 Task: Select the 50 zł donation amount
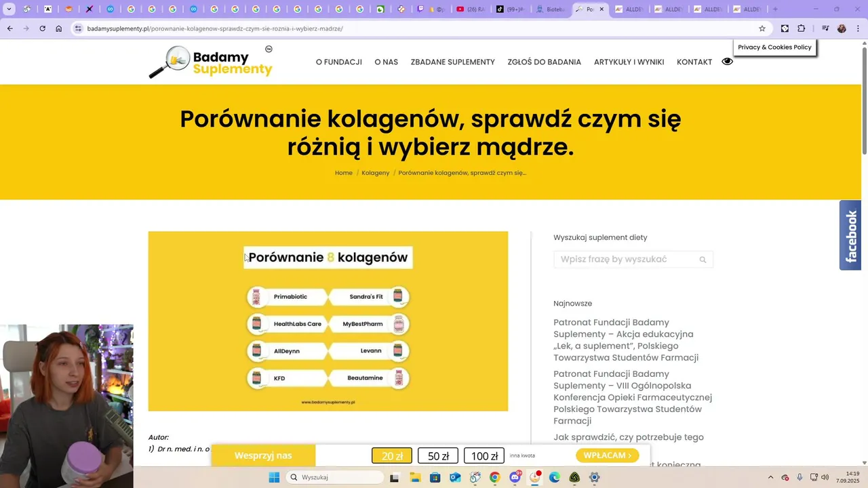pyautogui.click(x=438, y=456)
